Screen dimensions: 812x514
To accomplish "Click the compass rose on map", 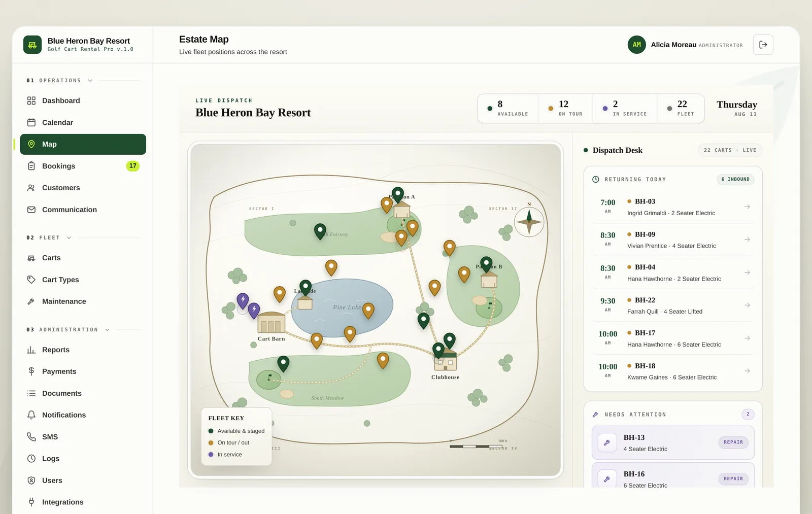I will click(x=529, y=222).
